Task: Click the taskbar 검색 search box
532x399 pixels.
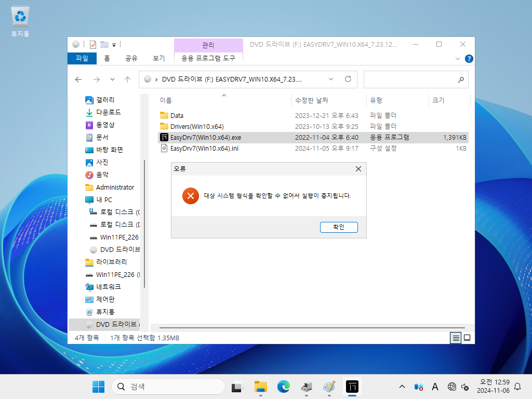Action: (168, 387)
